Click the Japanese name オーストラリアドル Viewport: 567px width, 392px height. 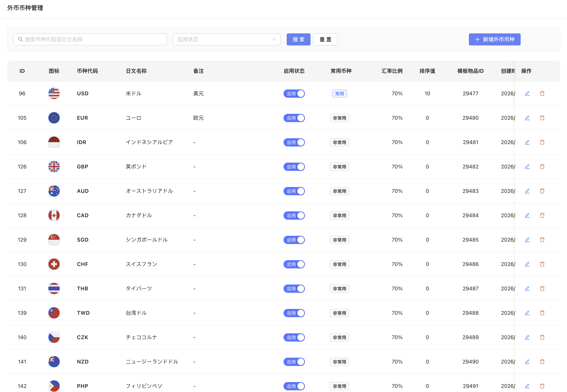[x=149, y=191]
